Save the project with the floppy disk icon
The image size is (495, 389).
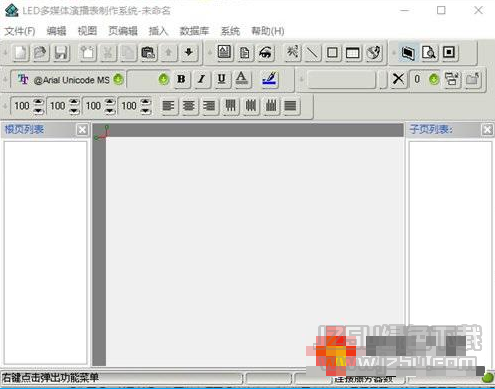[x=61, y=53]
